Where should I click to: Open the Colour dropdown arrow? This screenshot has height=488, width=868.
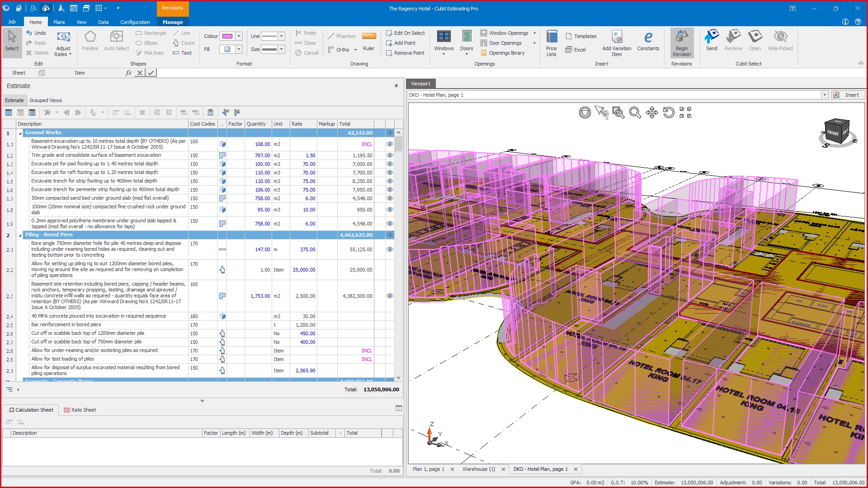239,36
